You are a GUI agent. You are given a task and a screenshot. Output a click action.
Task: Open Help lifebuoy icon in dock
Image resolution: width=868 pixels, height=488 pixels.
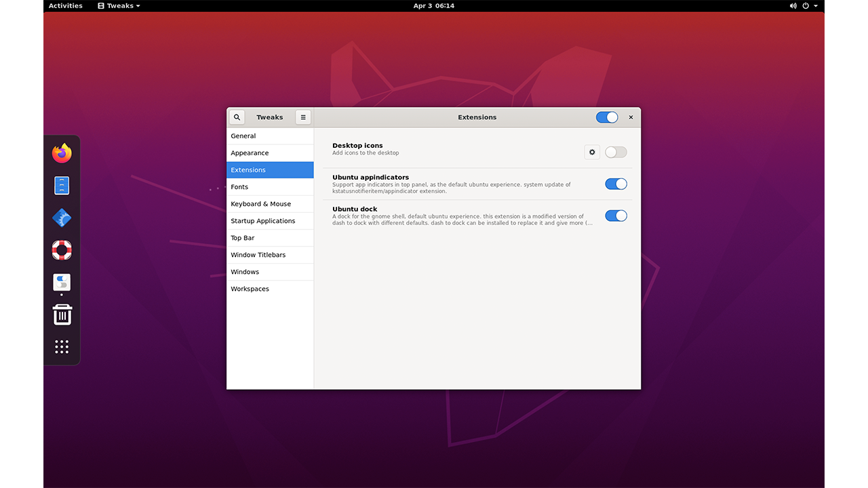(62, 250)
